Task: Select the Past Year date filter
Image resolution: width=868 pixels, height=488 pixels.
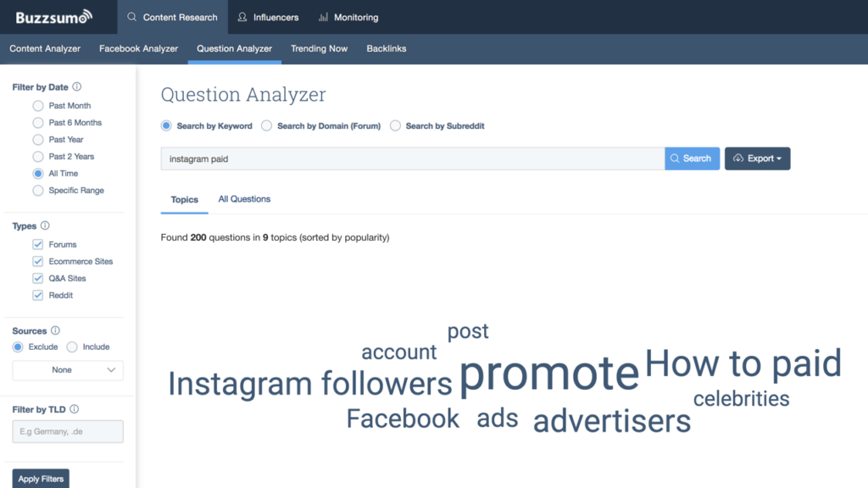Action: tap(37, 140)
